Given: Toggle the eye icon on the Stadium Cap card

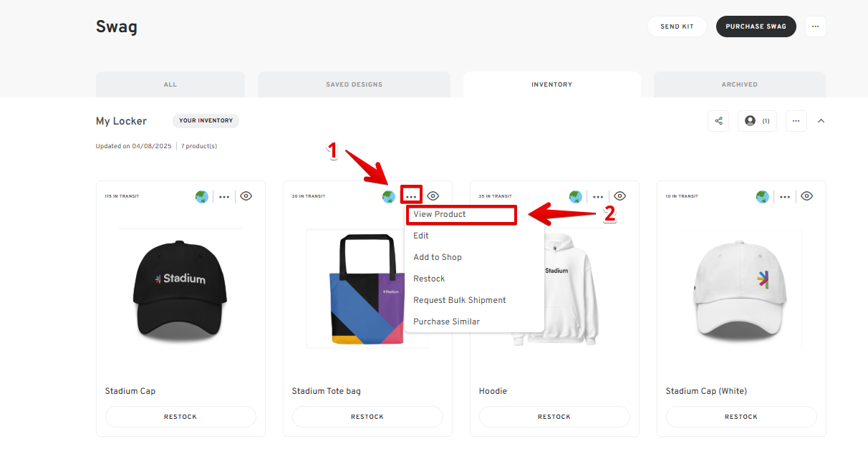Looking at the screenshot, I should (x=246, y=196).
